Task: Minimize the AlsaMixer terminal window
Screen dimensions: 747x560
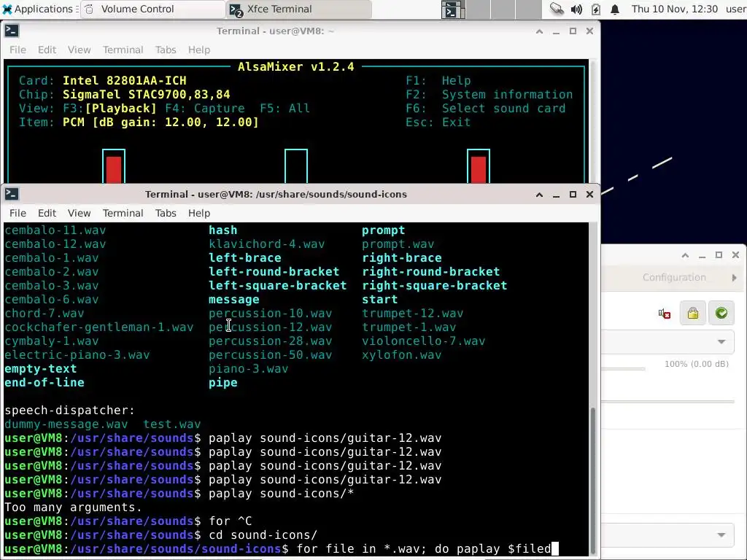Action: pos(556,31)
